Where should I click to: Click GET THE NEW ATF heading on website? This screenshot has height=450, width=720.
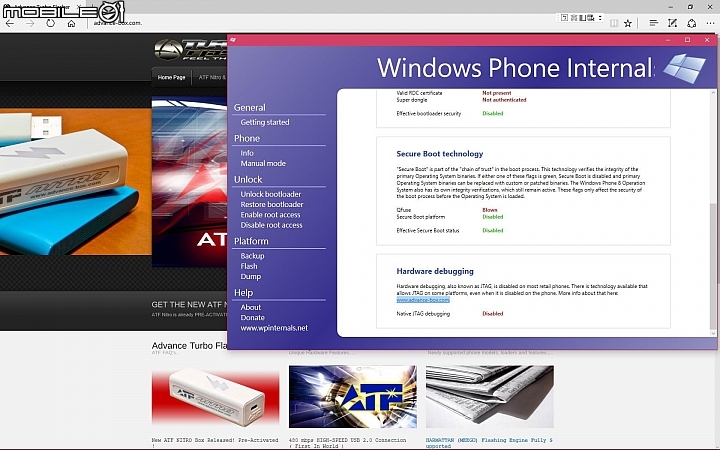[189, 304]
